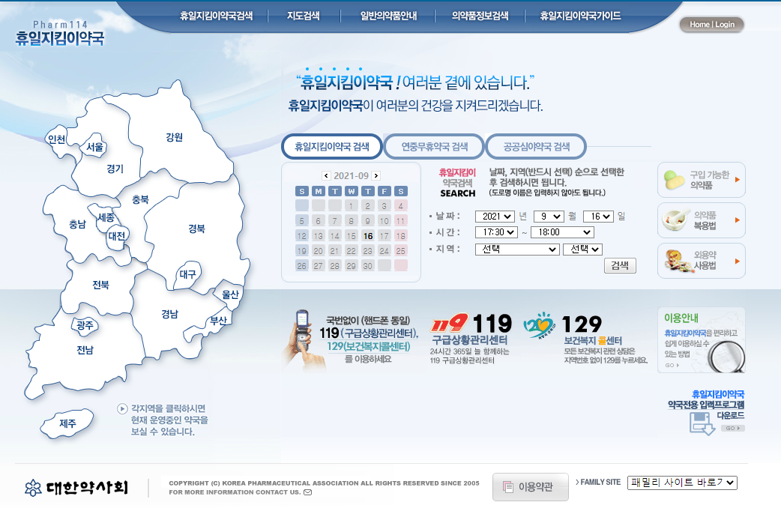Open the year dropdown showing 2021

495,217
